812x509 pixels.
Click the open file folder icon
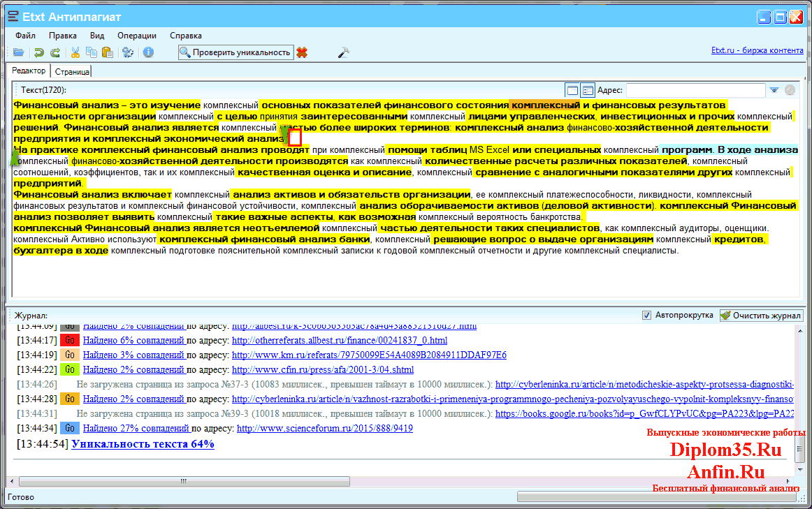tap(18, 52)
